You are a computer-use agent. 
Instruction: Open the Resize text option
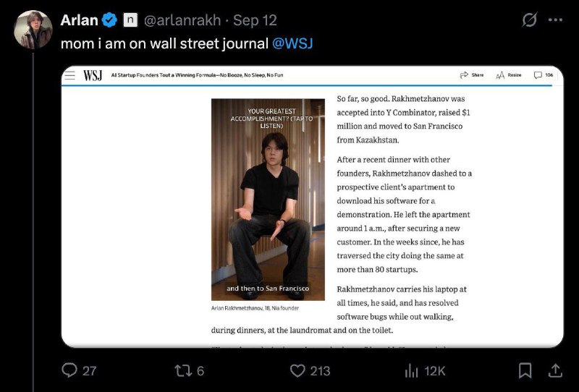click(x=509, y=75)
